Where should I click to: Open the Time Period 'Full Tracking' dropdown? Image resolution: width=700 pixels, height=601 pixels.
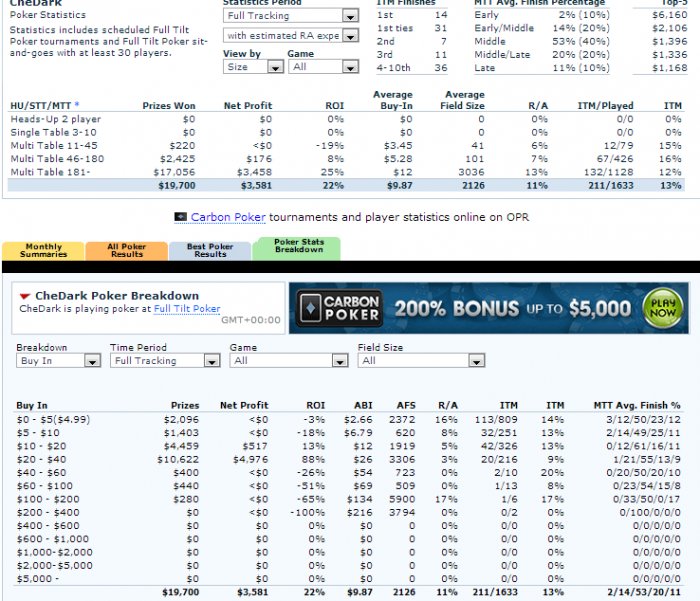165,361
